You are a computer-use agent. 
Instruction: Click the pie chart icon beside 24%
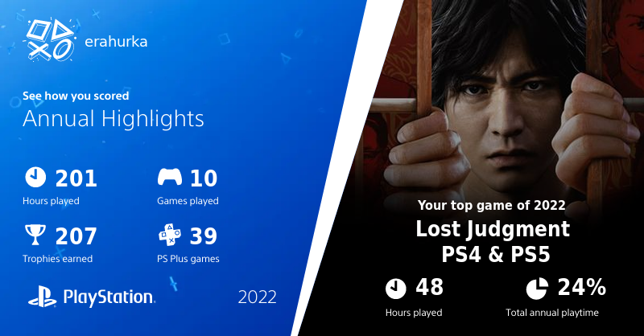pos(537,288)
